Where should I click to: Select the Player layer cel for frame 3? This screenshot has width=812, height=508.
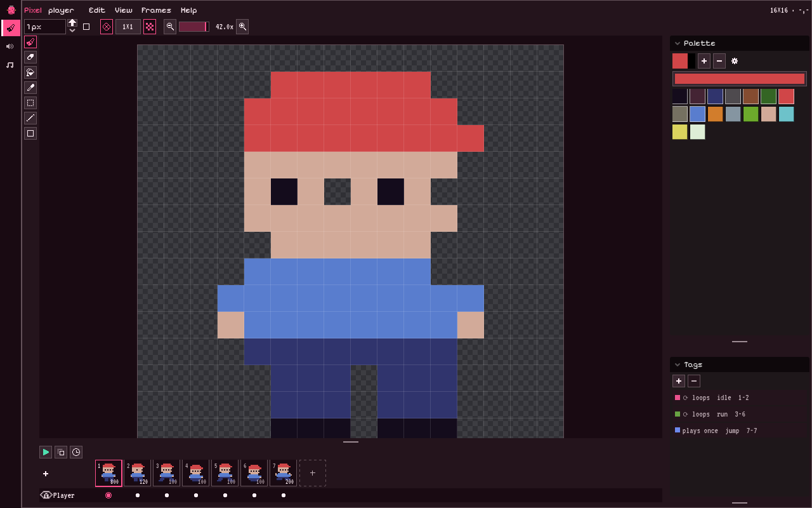pyautogui.click(x=167, y=495)
